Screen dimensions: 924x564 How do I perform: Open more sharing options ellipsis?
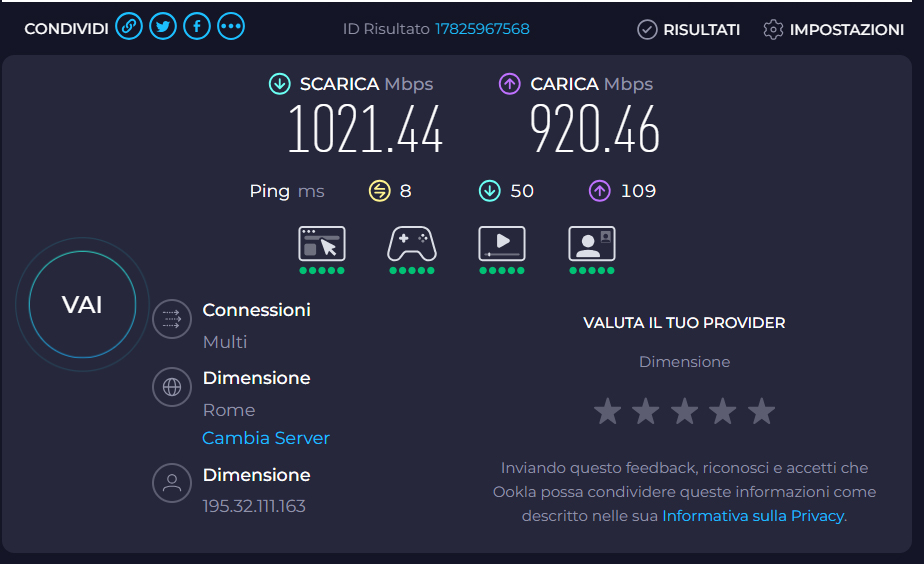coord(231,27)
